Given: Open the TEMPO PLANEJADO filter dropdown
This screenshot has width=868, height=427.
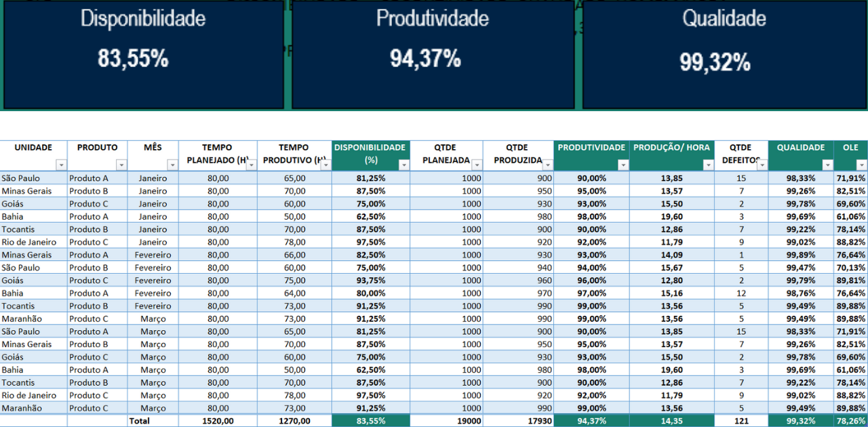Looking at the screenshot, I should (251, 165).
